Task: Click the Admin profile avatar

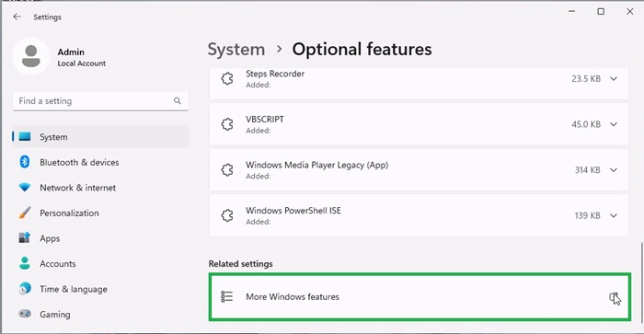Action: click(30, 57)
